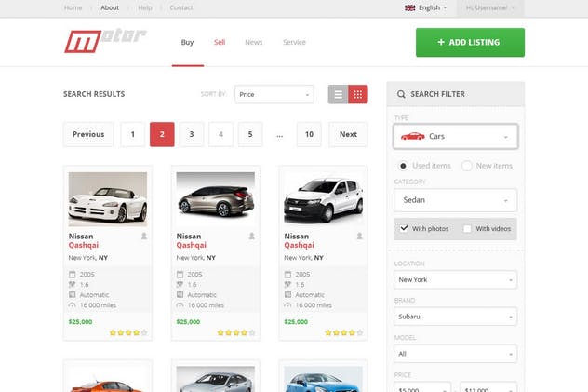Viewport: 588px width, 392px height.
Task: Go to Help in top menu
Action: [x=145, y=7]
